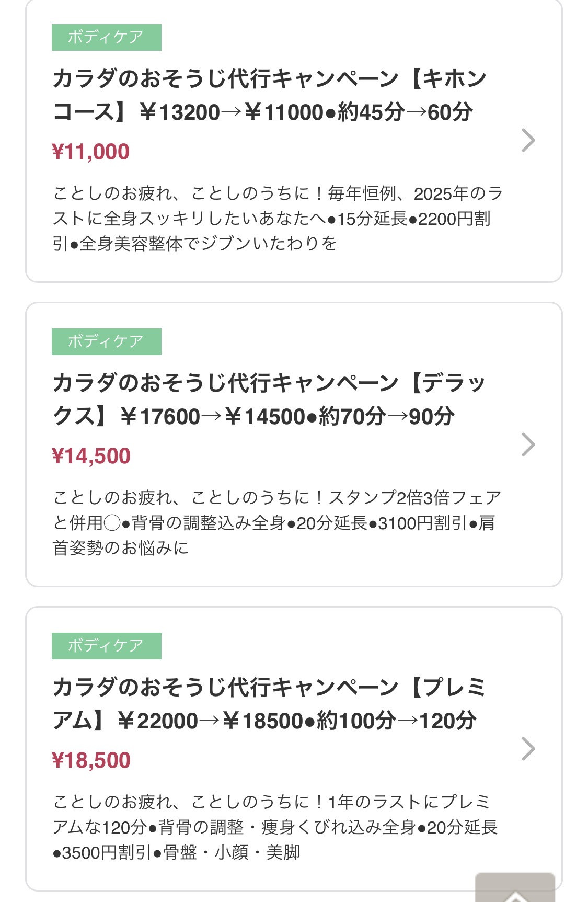Open the キホンコース campaign title
Image resolution: width=588 pixels, height=902 pixels.
pyautogui.click(x=269, y=95)
